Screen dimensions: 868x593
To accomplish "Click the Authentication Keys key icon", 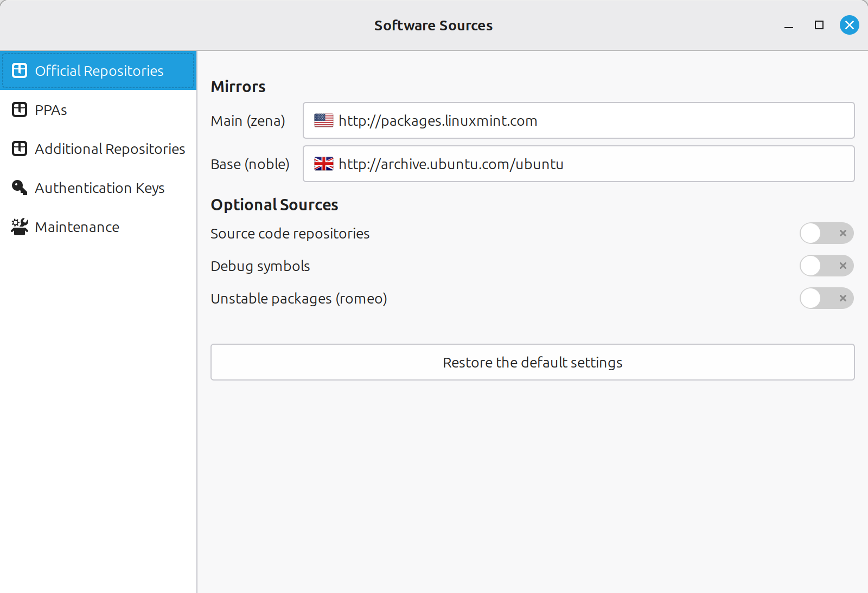I will point(20,188).
